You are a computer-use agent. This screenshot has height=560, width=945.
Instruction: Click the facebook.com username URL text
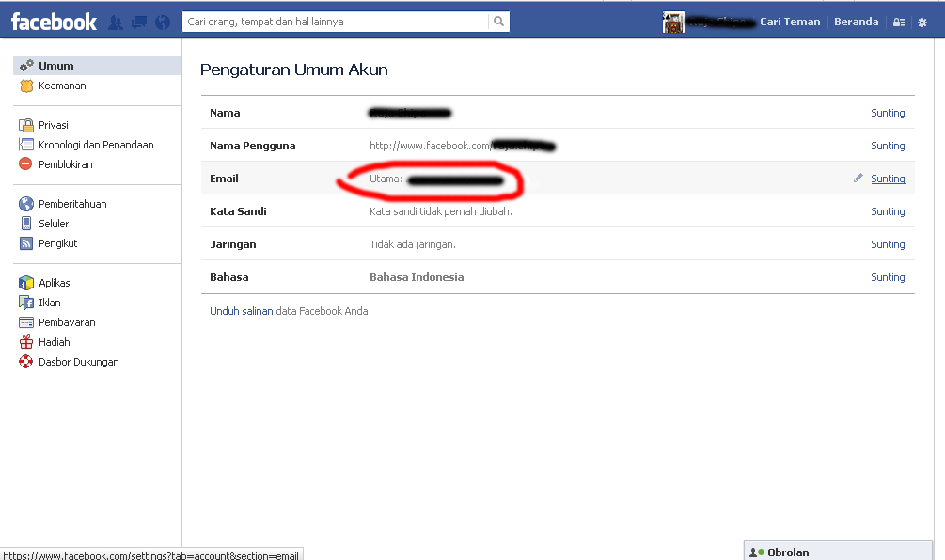[431, 146]
